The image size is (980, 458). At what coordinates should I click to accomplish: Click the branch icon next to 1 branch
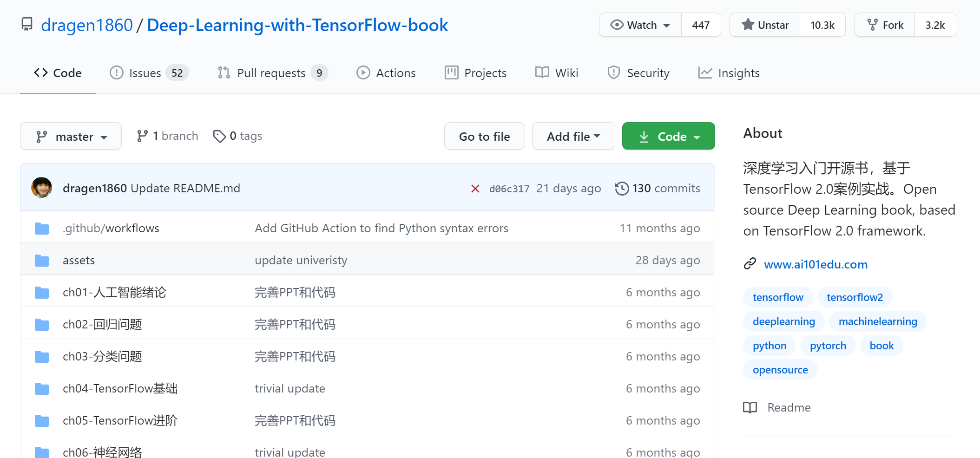pos(142,136)
